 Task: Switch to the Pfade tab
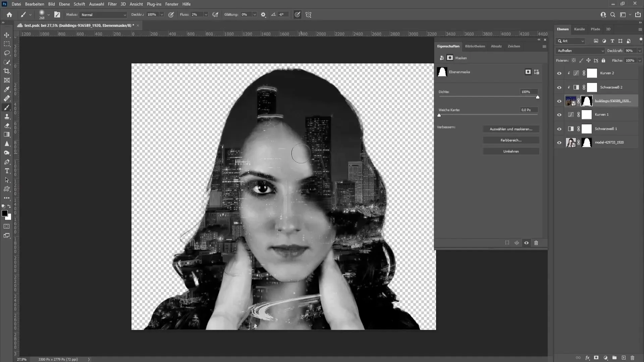595,29
